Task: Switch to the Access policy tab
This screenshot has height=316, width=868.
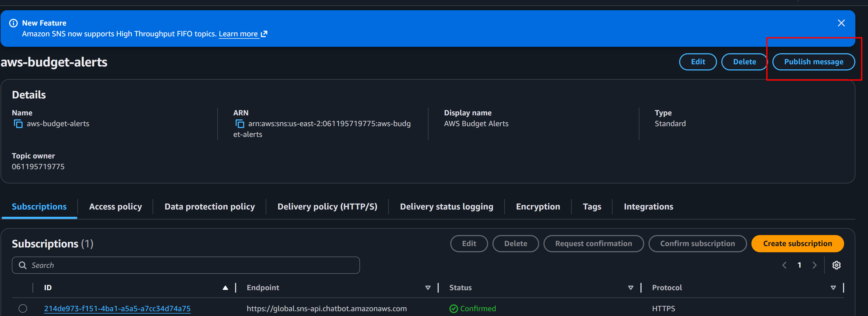Action: tap(115, 206)
